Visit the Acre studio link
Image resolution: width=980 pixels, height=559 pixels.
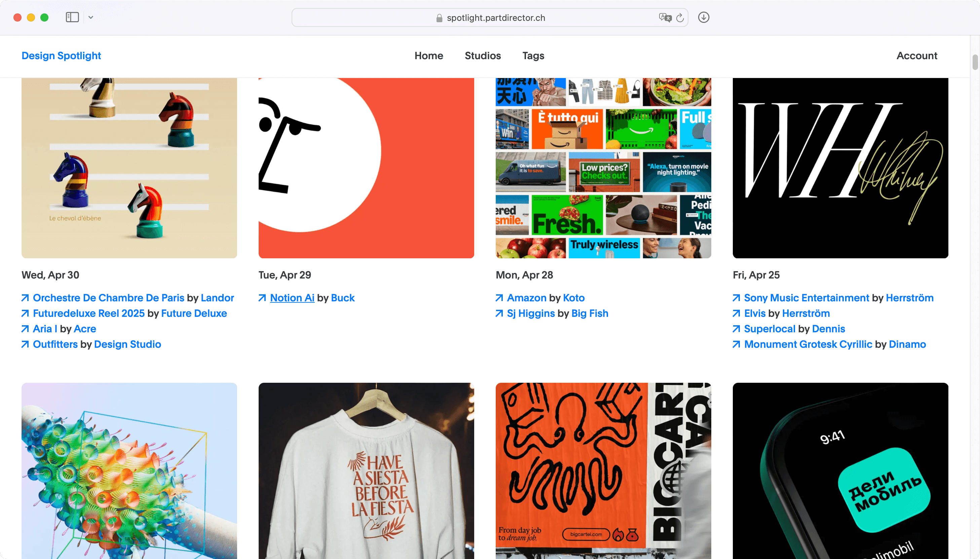click(x=85, y=329)
